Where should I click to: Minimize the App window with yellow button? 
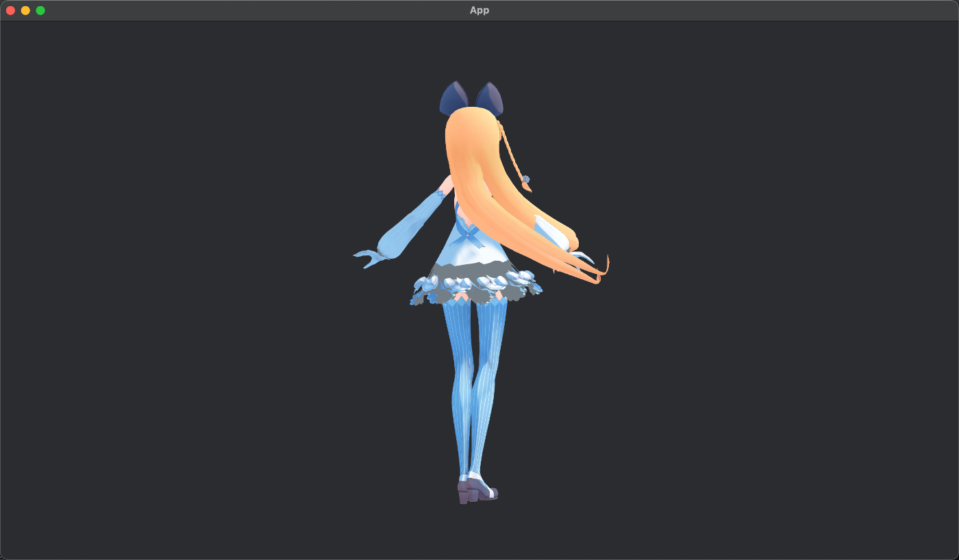coord(25,10)
